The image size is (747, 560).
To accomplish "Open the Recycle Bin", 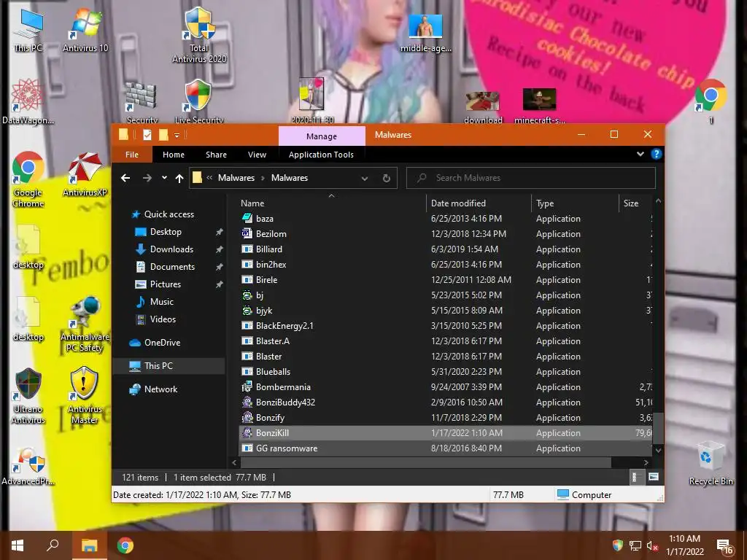I will point(711,463).
